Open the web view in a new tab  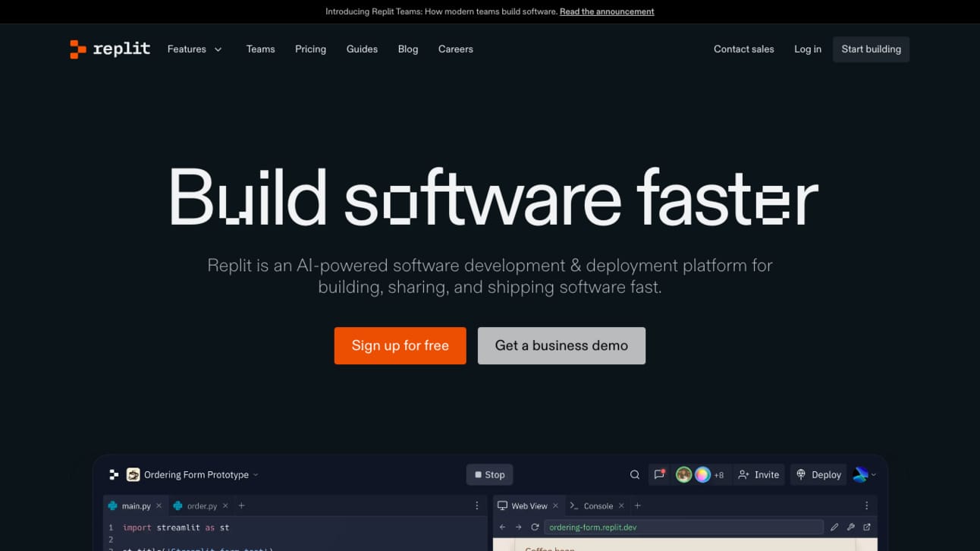click(x=867, y=527)
